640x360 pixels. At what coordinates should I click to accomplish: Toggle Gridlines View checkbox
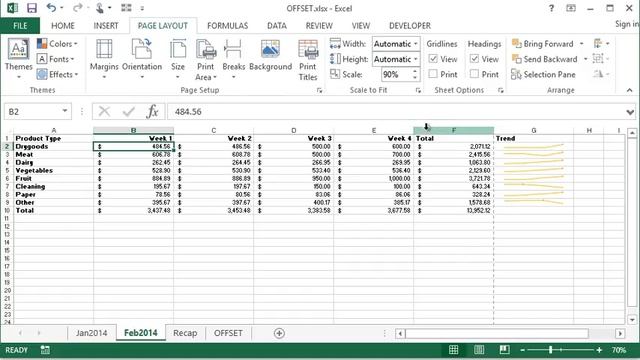click(433, 59)
